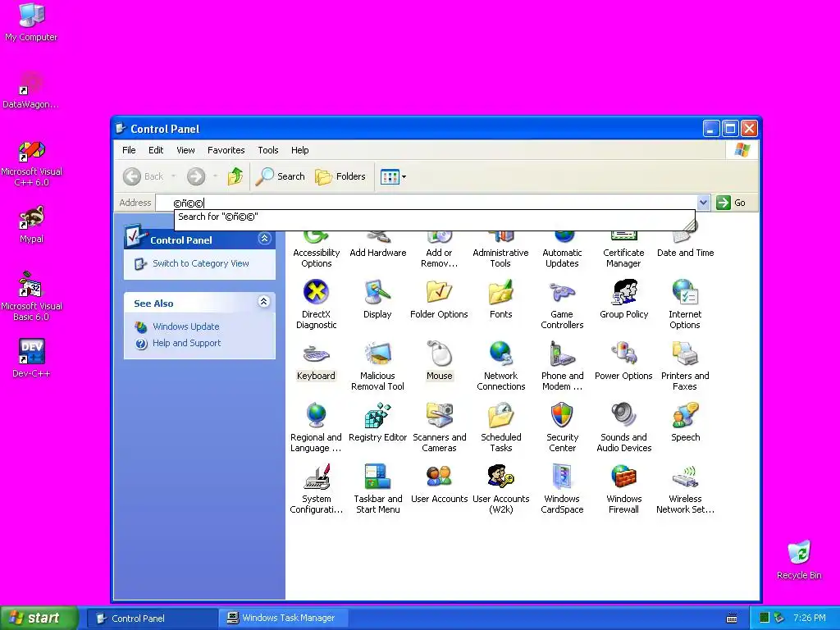Expand the Address bar dropdown arrow

point(703,203)
